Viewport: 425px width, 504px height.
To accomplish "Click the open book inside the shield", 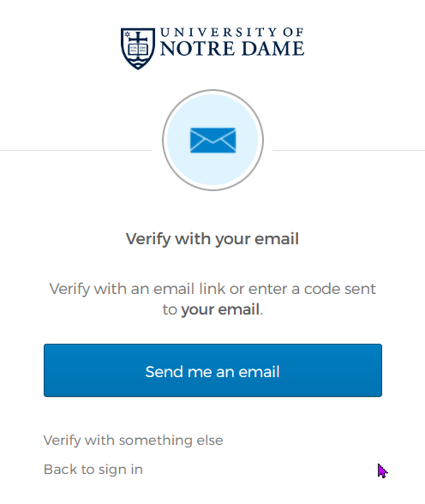I will click(x=138, y=50).
